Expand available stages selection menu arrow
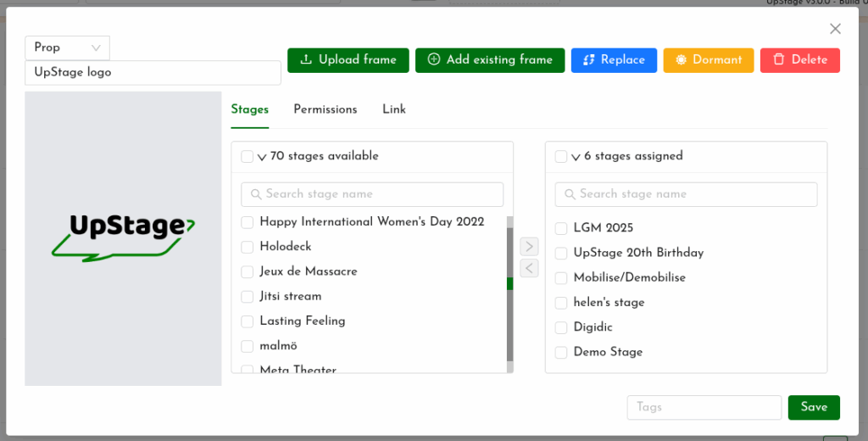 pyautogui.click(x=262, y=158)
